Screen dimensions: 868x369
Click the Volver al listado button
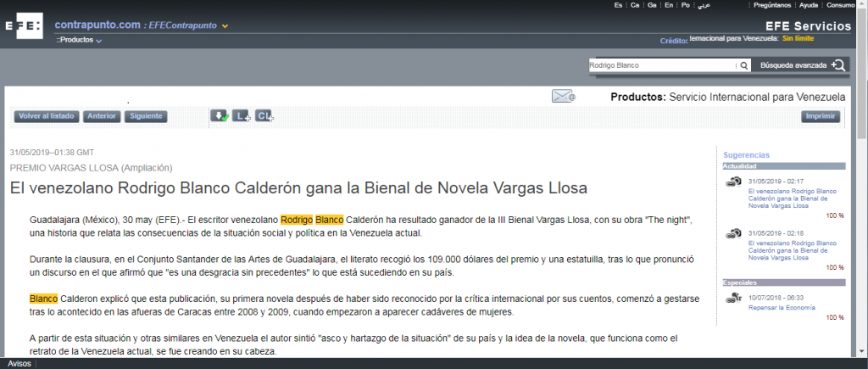[47, 116]
